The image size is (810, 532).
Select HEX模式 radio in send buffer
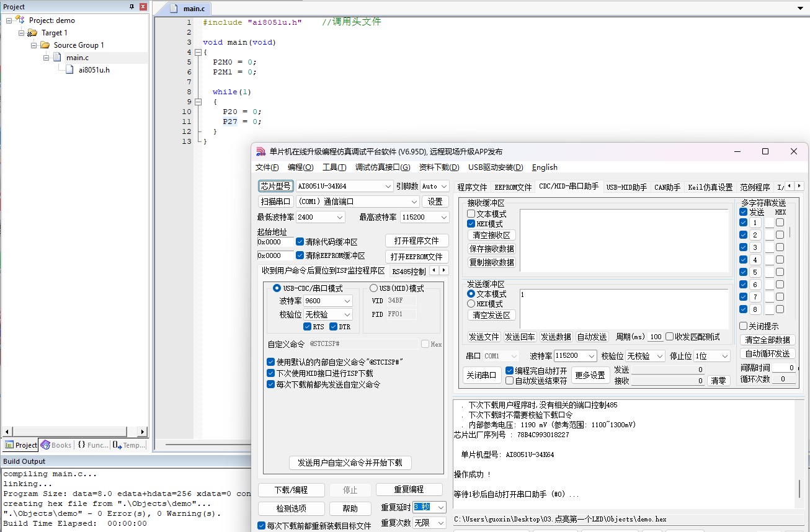point(471,304)
